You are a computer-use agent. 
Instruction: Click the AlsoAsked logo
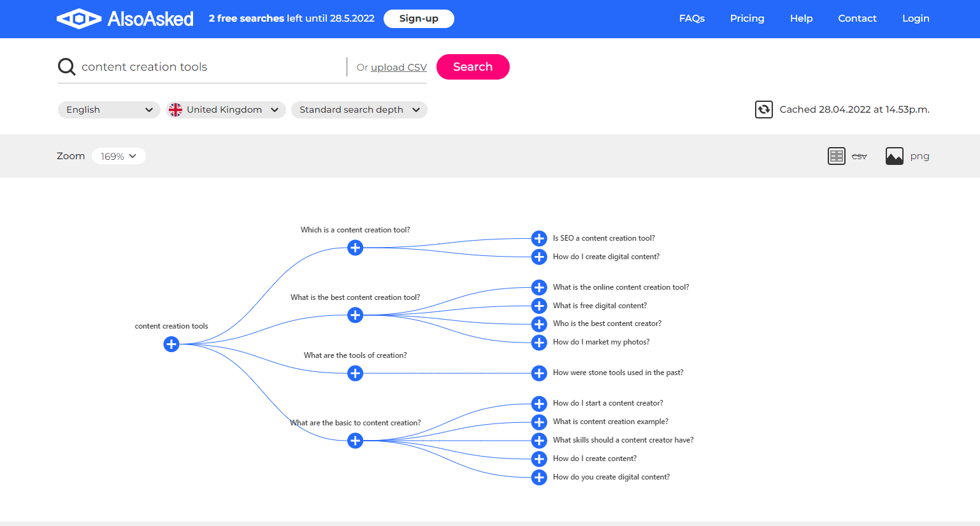[x=125, y=18]
